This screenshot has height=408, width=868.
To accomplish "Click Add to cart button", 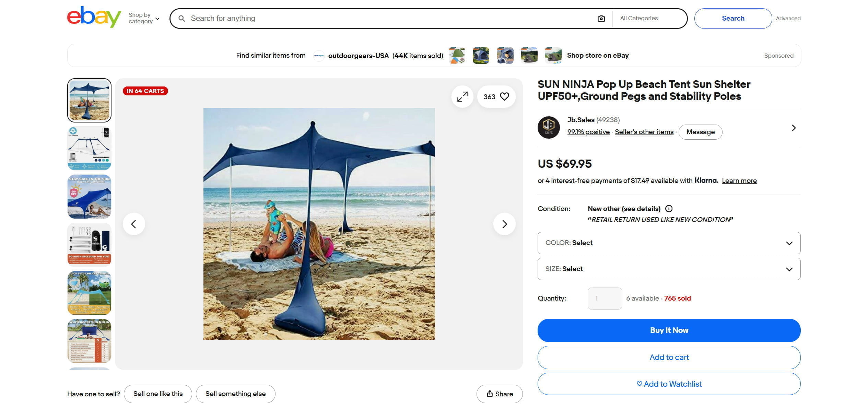I will (x=669, y=358).
